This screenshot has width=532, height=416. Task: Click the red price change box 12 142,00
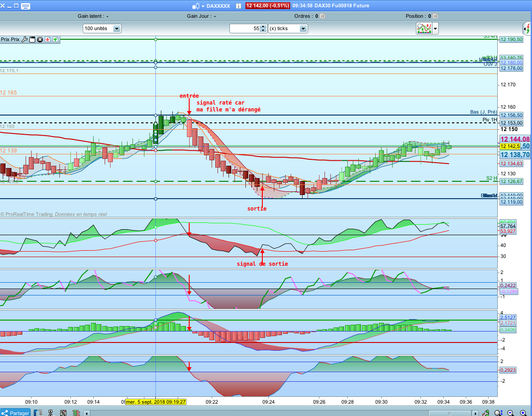pyautogui.click(x=267, y=6)
